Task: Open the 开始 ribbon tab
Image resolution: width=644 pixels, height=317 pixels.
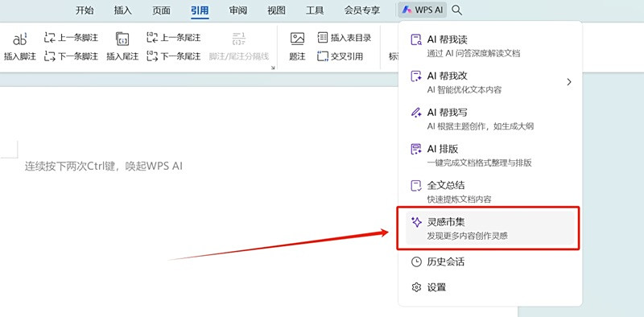Action: coord(85,10)
